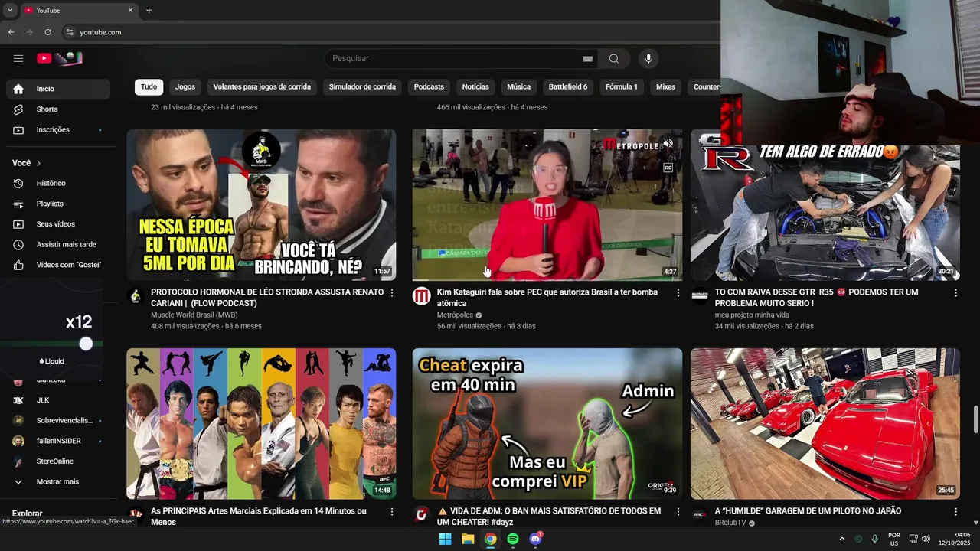Open options menu for Léo Stronda video
This screenshot has height=551, width=980.
[392, 293]
